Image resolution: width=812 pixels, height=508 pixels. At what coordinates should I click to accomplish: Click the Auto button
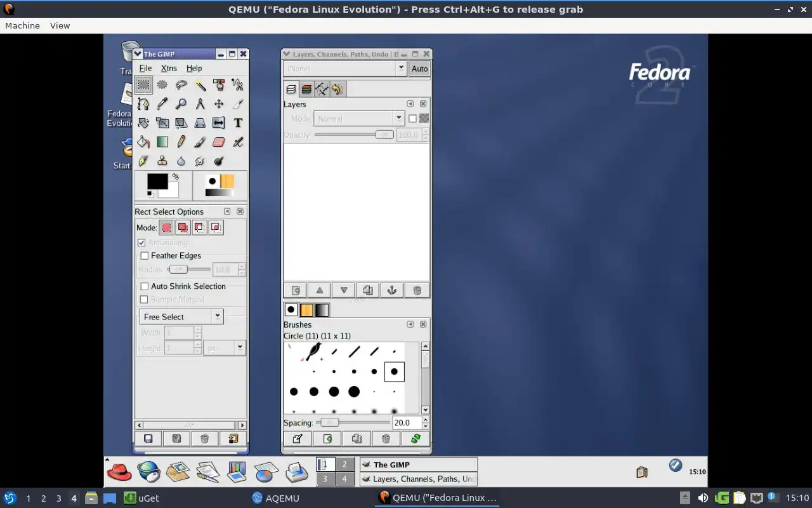coord(420,69)
